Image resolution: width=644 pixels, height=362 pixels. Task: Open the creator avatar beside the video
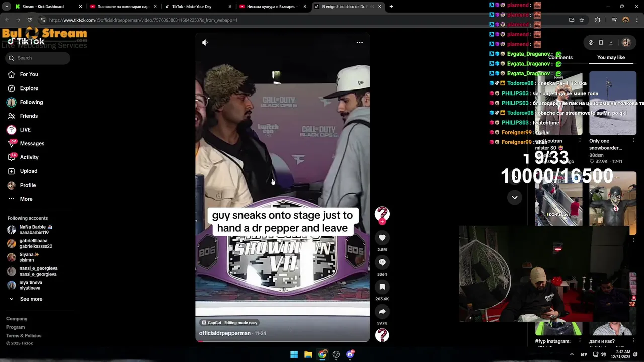pyautogui.click(x=382, y=214)
